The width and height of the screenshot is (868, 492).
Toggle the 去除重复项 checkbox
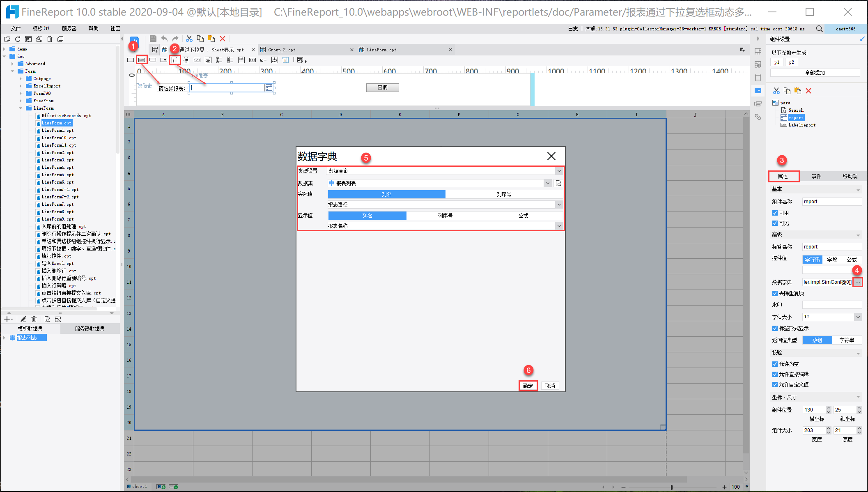point(775,293)
